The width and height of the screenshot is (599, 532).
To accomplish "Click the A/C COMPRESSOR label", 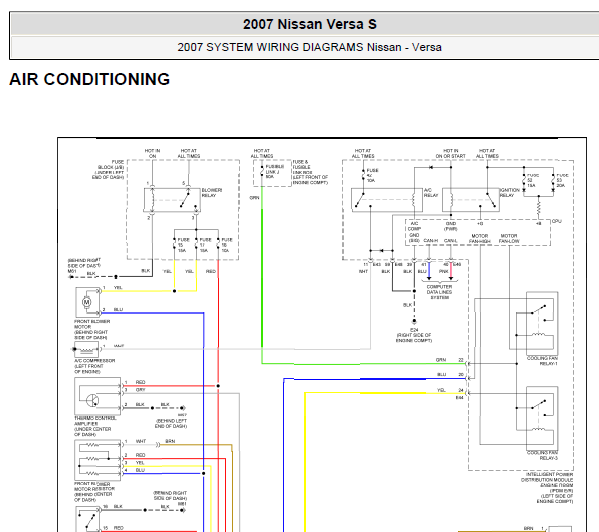I will [94, 366].
